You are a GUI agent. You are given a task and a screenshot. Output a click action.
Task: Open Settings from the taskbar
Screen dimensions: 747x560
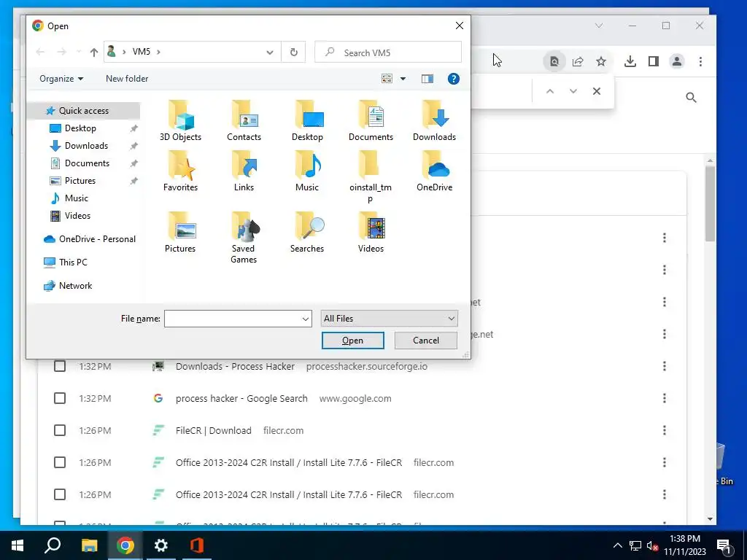click(161, 545)
